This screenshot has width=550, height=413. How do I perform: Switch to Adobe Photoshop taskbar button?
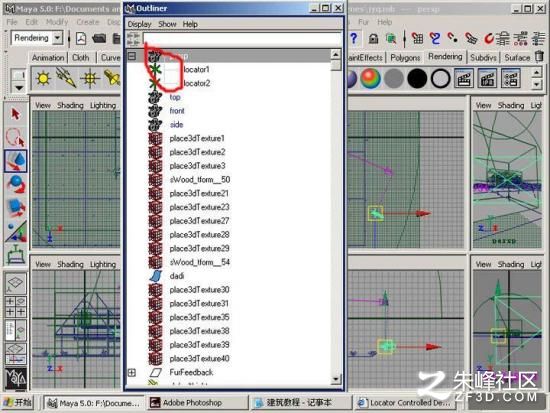point(197,403)
